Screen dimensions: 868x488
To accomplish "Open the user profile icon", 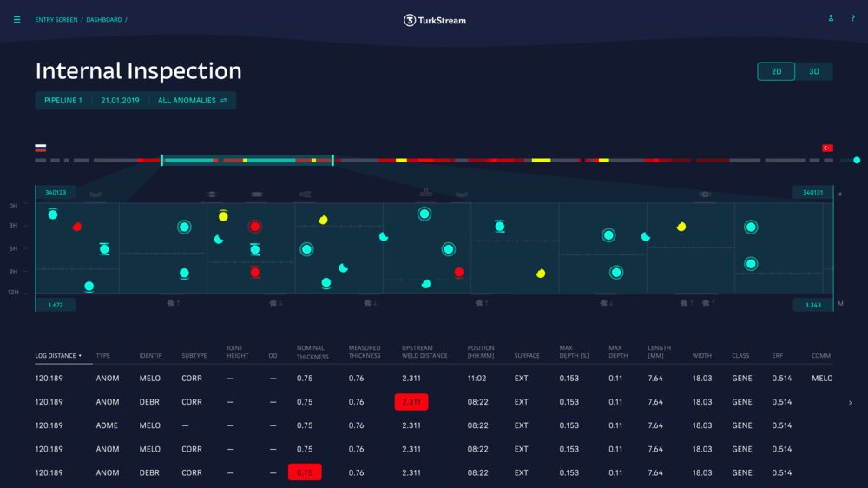I will tap(831, 18).
